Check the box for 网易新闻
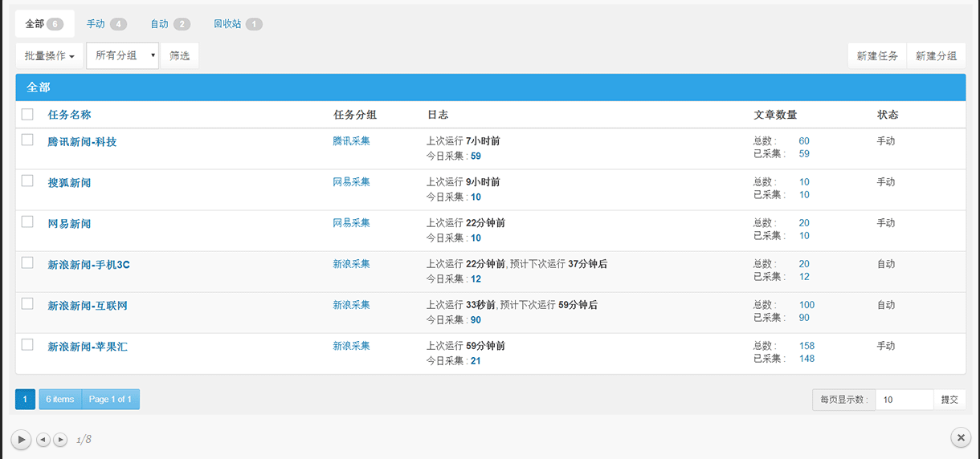This screenshot has width=980, height=459. click(x=27, y=221)
